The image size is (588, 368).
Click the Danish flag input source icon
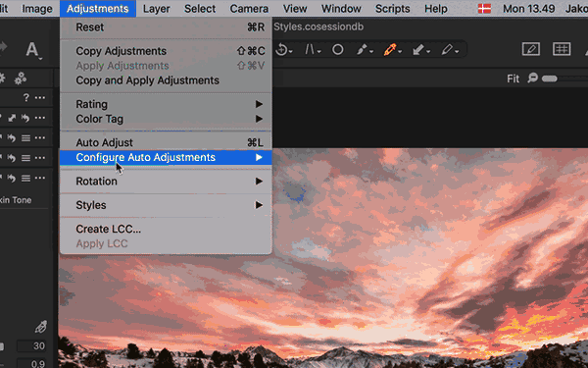(484, 8)
